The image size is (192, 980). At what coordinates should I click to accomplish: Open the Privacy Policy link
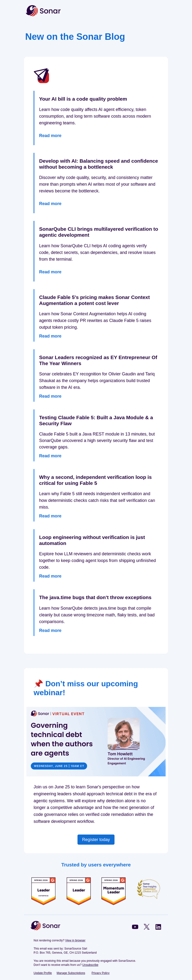pyautogui.click(x=100, y=973)
